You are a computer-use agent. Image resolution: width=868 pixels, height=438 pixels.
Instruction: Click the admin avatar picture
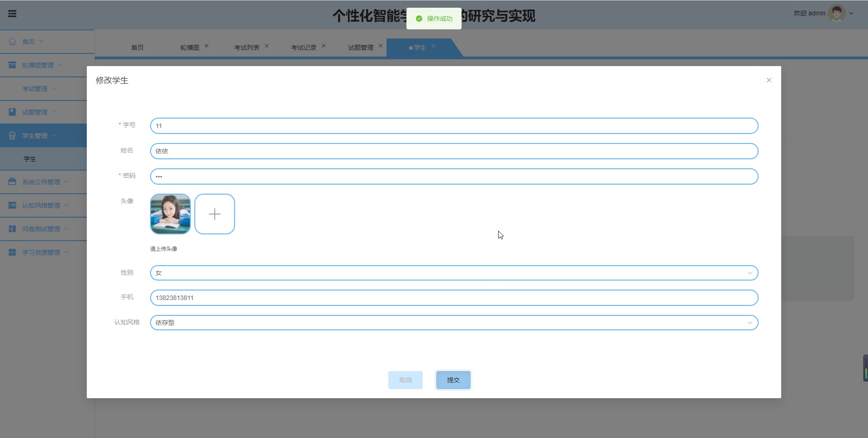click(x=837, y=13)
